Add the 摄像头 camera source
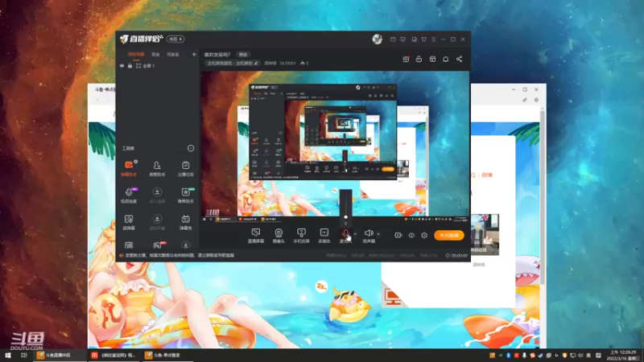Screen dimensions: 644x362 click(x=279, y=236)
